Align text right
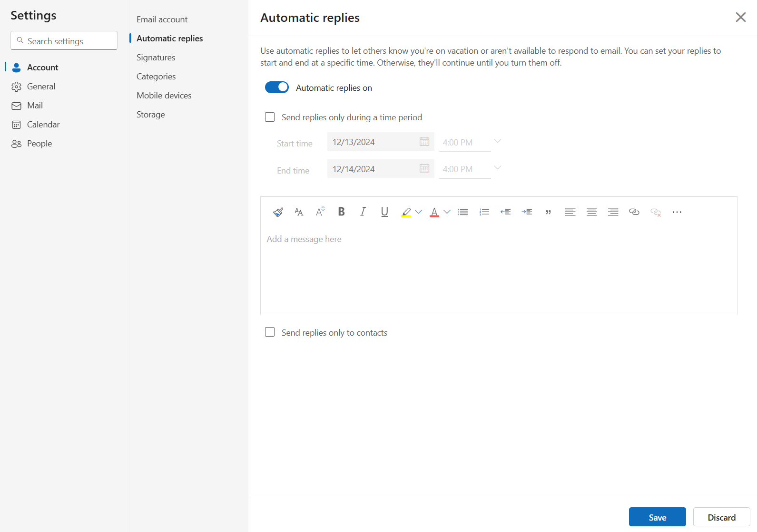The image size is (757, 532). click(613, 212)
